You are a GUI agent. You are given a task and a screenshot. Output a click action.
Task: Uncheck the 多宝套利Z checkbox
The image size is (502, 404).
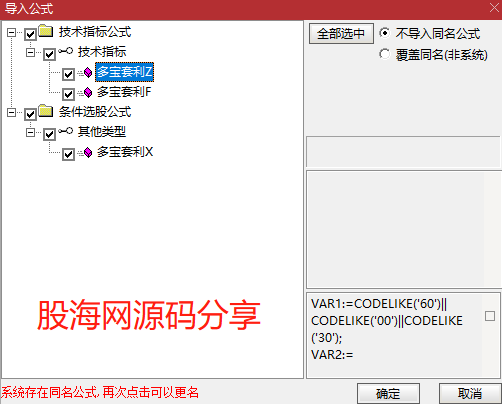pos(68,74)
